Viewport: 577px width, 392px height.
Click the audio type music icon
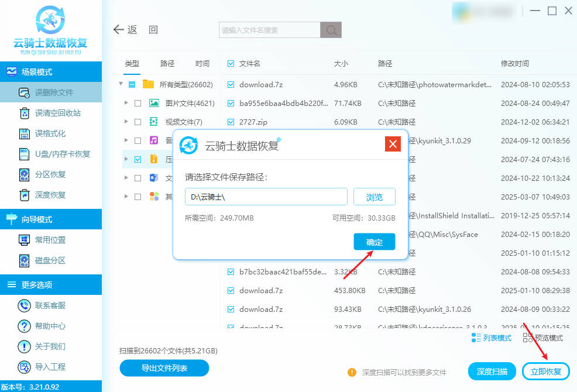[154, 140]
